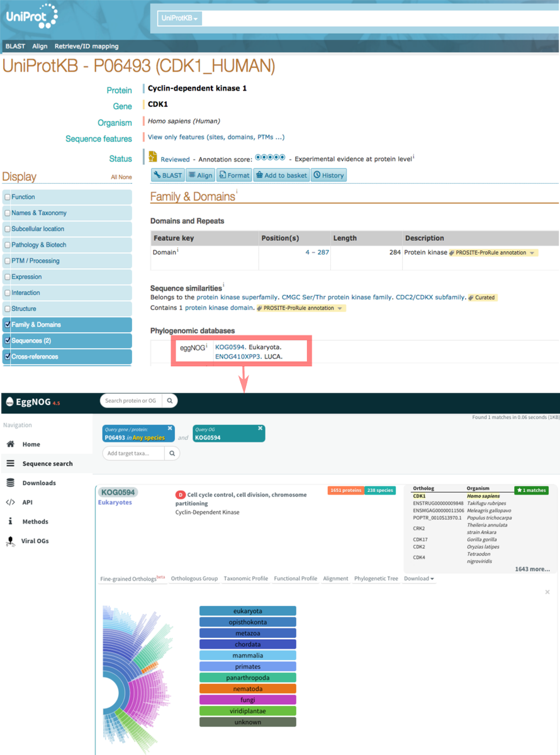560x755 pixels.
Task: Click the EggNOG logo
Action: pos(31,401)
